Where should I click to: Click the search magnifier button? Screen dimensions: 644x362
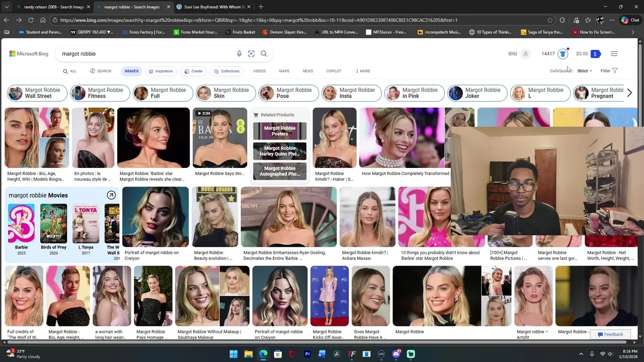[264, 54]
